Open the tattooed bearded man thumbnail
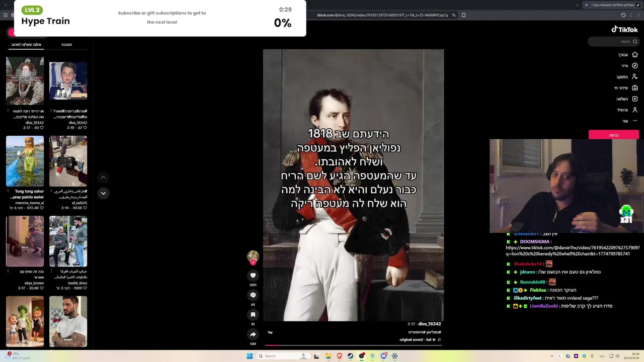Viewport: 644px width, 362px height. click(68, 321)
